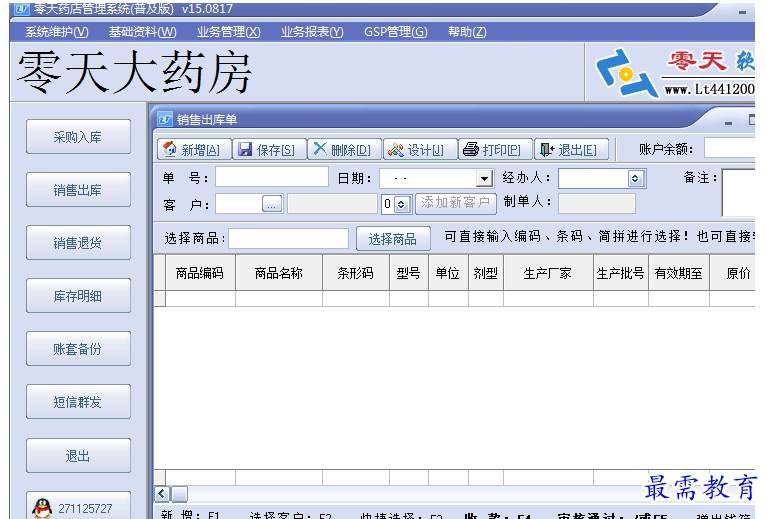Click the app icon in main title bar
766x519 pixels.
[x=22, y=9]
